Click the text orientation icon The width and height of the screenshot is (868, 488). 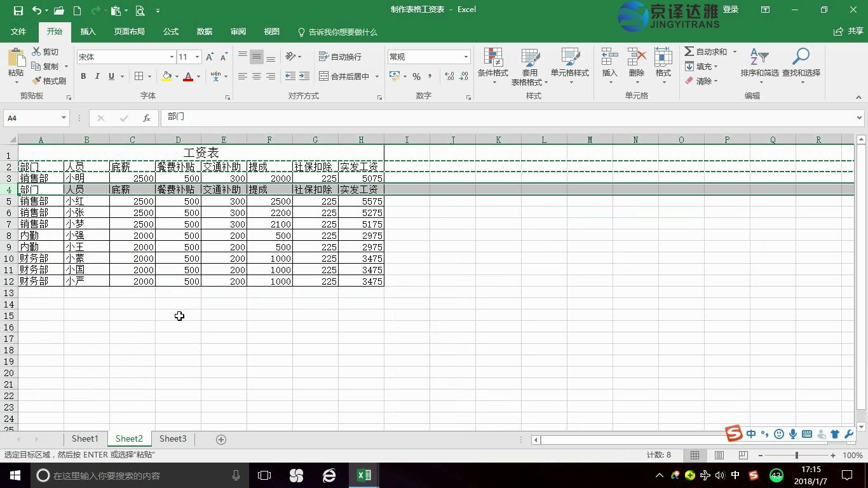(290, 57)
